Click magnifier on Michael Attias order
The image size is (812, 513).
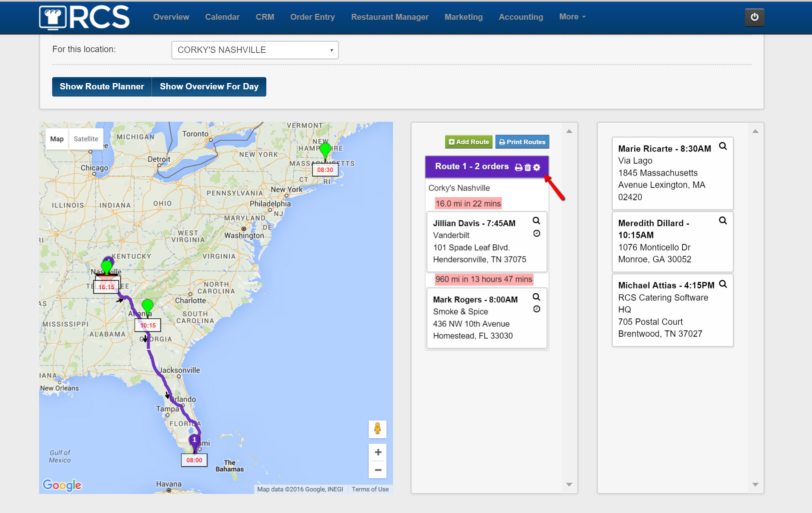coord(723,284)
